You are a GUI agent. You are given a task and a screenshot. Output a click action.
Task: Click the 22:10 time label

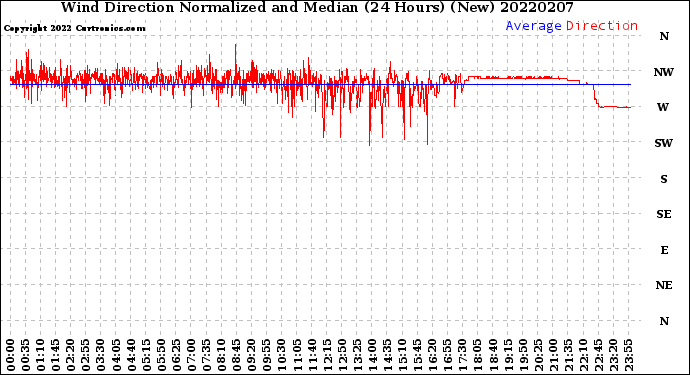tap(583, 355)
